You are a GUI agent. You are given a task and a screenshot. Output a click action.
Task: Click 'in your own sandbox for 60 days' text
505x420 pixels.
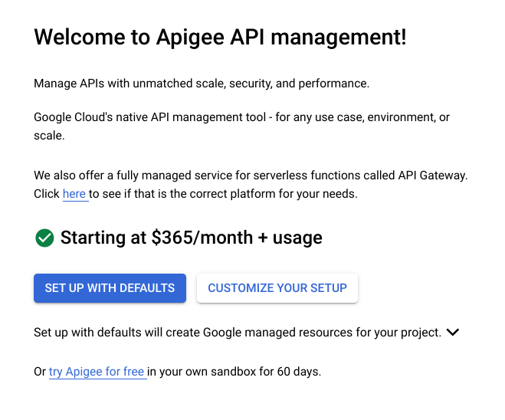pos(234,372)
